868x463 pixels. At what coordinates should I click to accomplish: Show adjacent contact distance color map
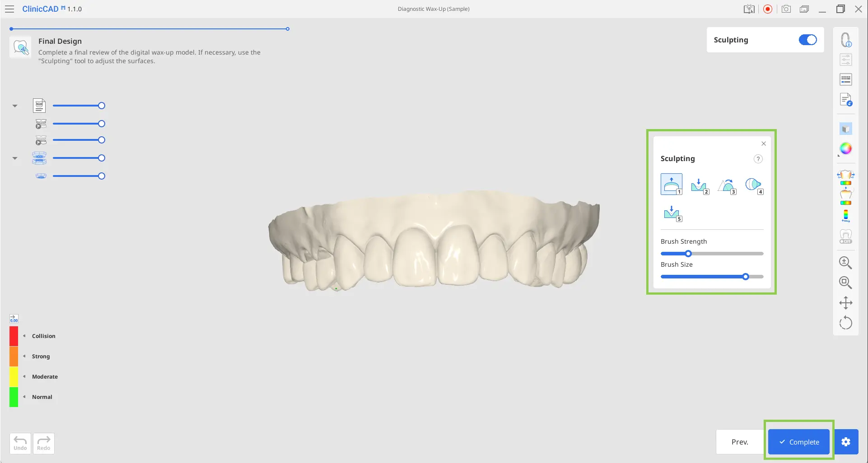[x=846, y=178]
